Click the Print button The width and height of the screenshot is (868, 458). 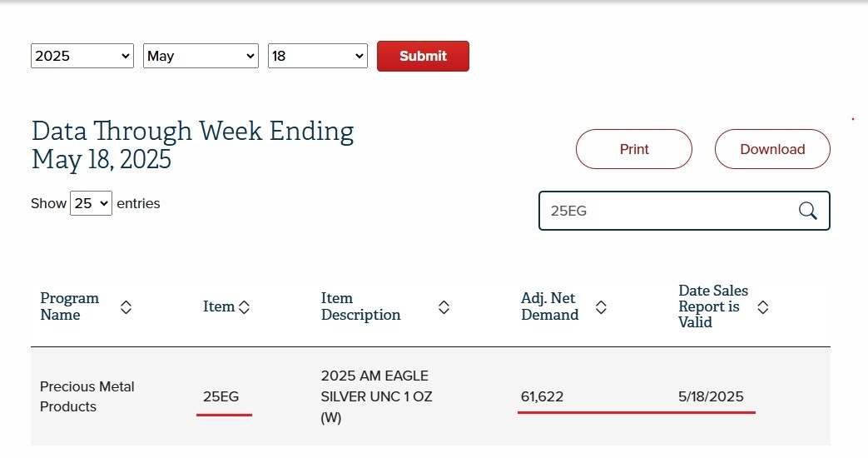[633, 149]
